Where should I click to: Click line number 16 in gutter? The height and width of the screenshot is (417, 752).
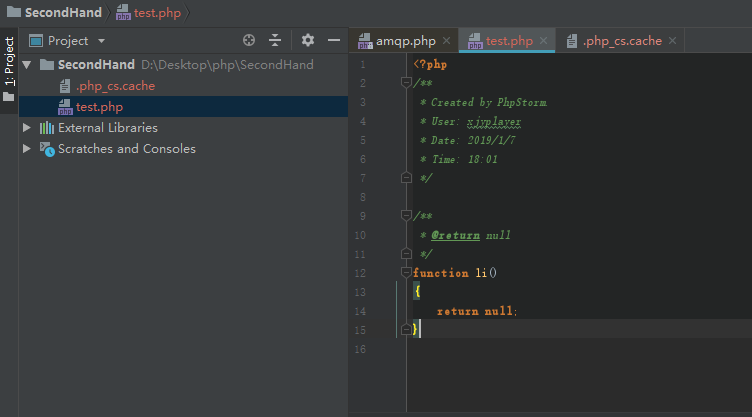pos(360,349)
